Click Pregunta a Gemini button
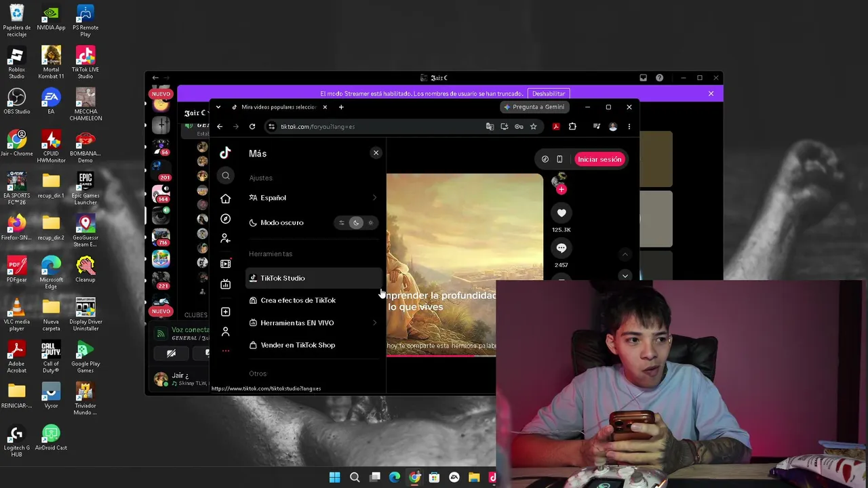The height and width of the screenshot is (488, 868). click(x=534, y=107)
